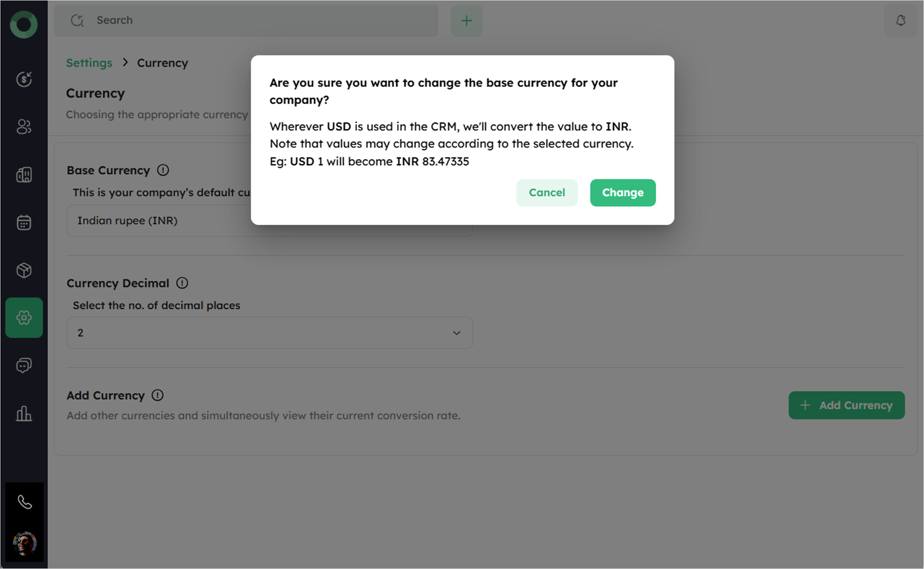Viewport: 924px width, 569px height.
Task: Open the notifications bell icon
Action: click(901, 20)
